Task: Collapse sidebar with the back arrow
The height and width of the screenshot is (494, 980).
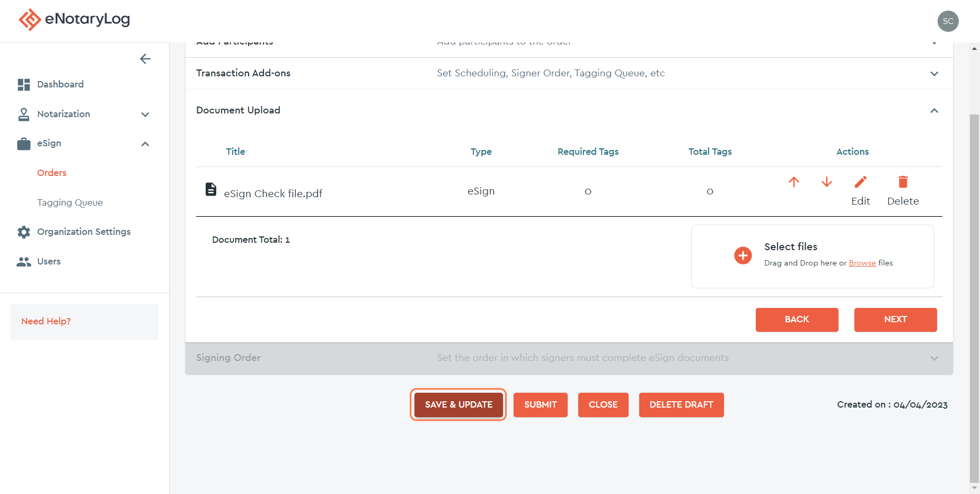Action: coord(145,59)
